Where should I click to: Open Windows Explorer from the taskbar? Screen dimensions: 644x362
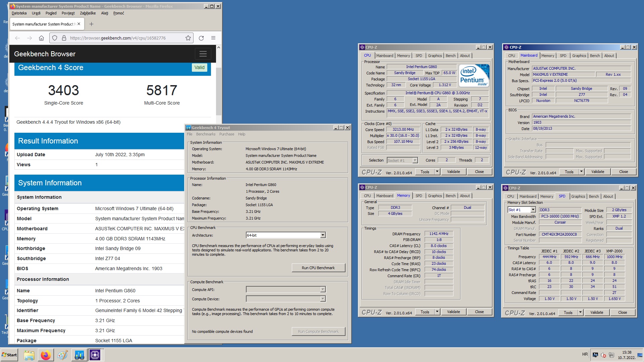pos(29,355)
